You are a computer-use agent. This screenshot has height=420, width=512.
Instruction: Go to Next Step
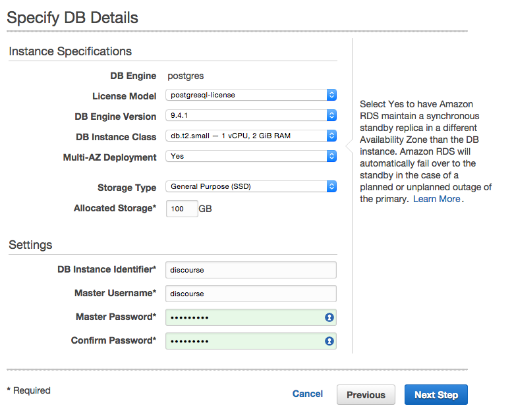tap(436, 395)
